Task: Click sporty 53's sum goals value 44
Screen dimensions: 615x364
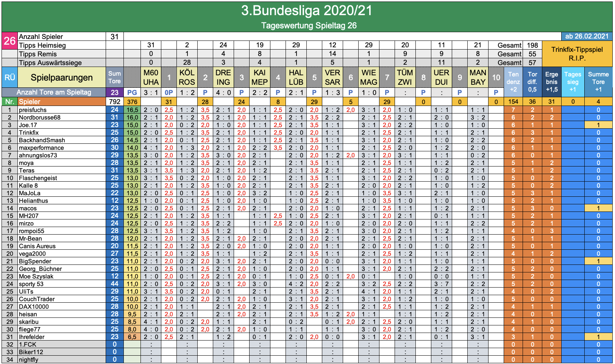Action: (x=115, y=284)
